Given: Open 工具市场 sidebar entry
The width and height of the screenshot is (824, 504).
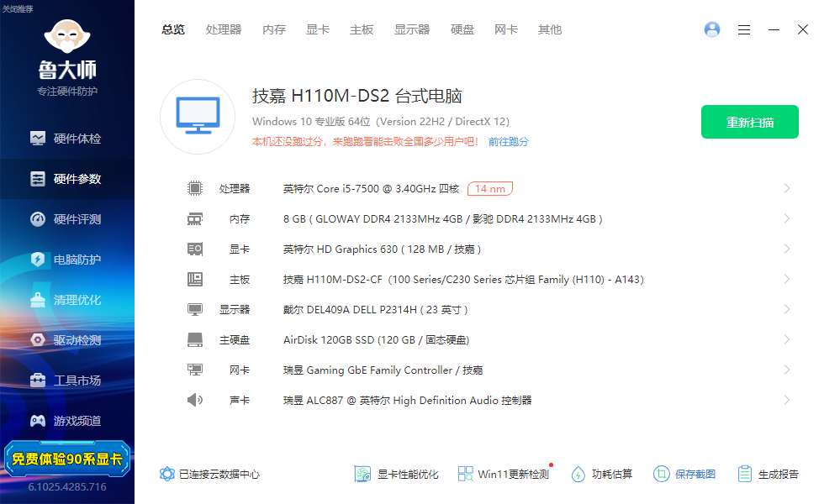Looking at the screenshot, I should [x=66, y=381].
